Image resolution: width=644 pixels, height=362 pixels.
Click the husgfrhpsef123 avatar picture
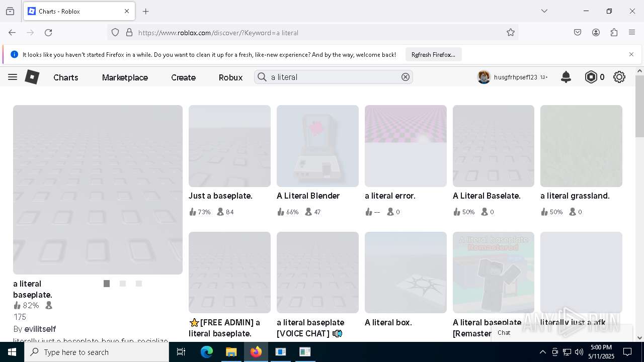click(484, 77)
